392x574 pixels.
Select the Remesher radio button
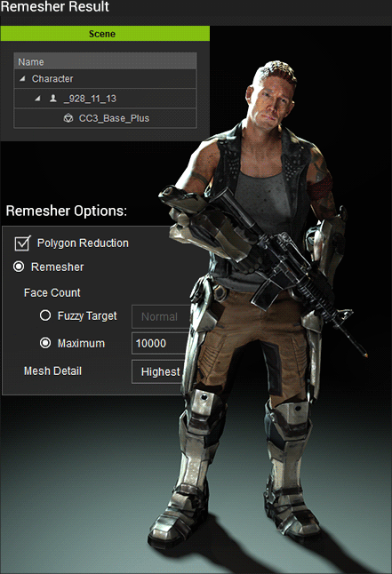(19, 267)
